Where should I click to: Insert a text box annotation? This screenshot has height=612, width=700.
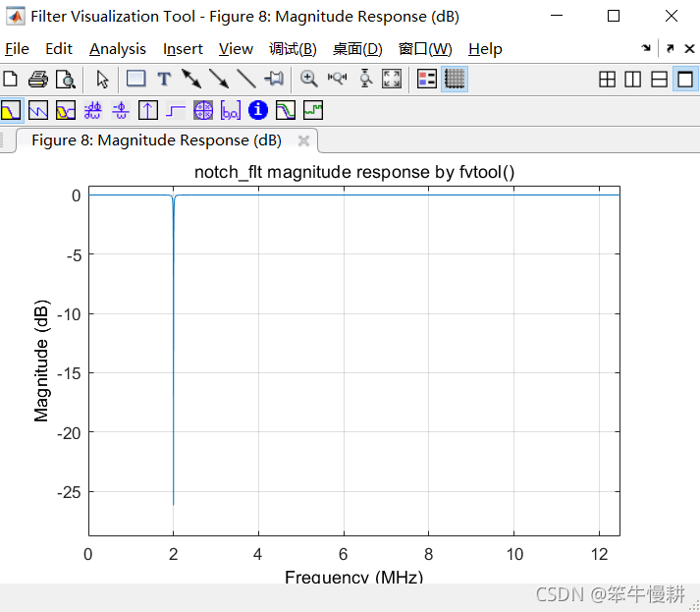tap(164, 79)
